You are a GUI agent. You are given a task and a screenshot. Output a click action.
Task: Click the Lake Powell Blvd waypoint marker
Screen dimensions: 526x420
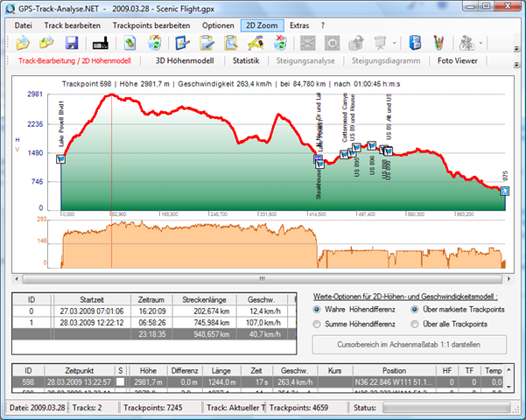[60, 159]
